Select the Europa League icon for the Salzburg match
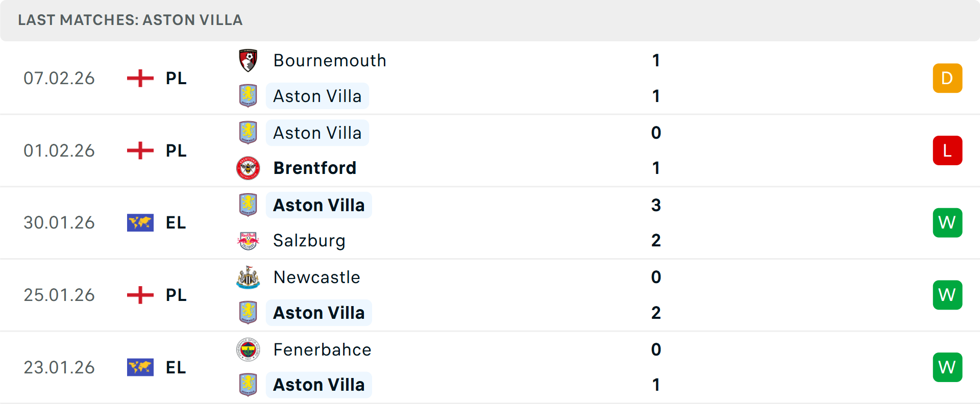980x404 pixels. pos(140,222)
